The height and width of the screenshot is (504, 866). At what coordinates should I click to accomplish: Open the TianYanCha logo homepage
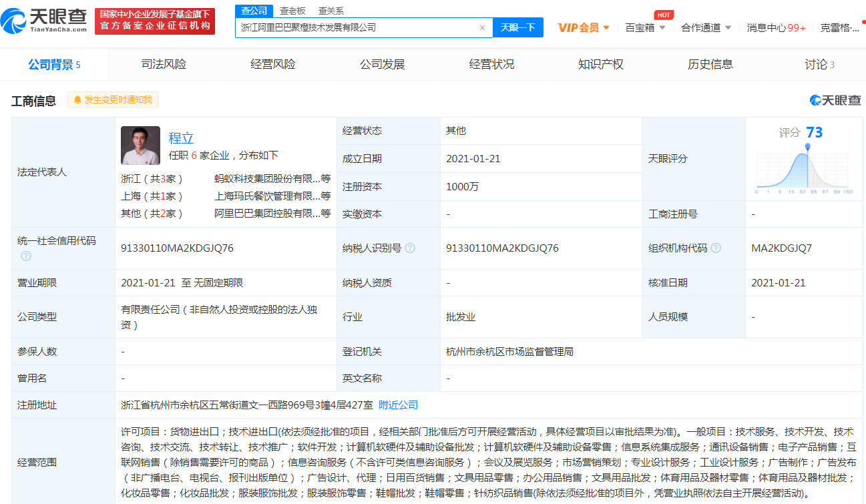pos(44,21)
